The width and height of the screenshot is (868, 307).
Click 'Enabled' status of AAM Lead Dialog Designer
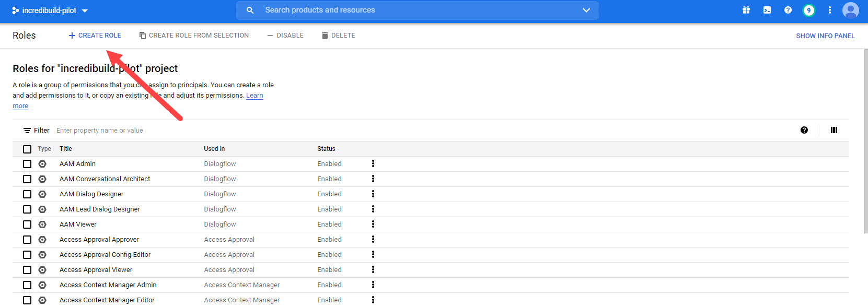329,209
